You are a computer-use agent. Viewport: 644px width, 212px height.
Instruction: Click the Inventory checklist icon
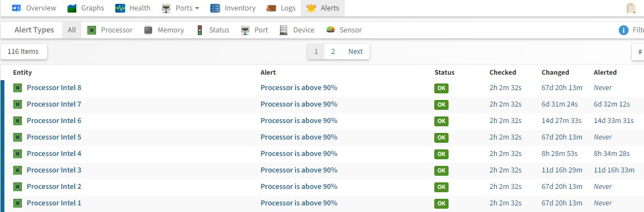tap(215, 8)
